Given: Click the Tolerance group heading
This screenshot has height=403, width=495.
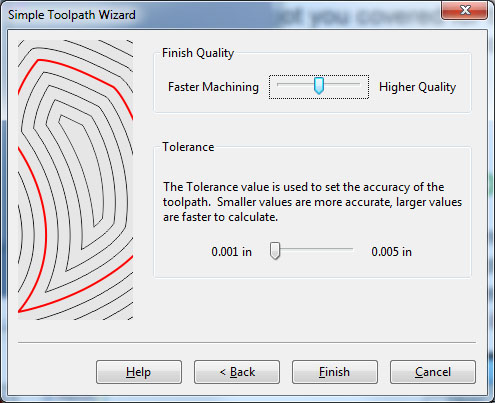Looking at the screenshot, I should 188,147.
